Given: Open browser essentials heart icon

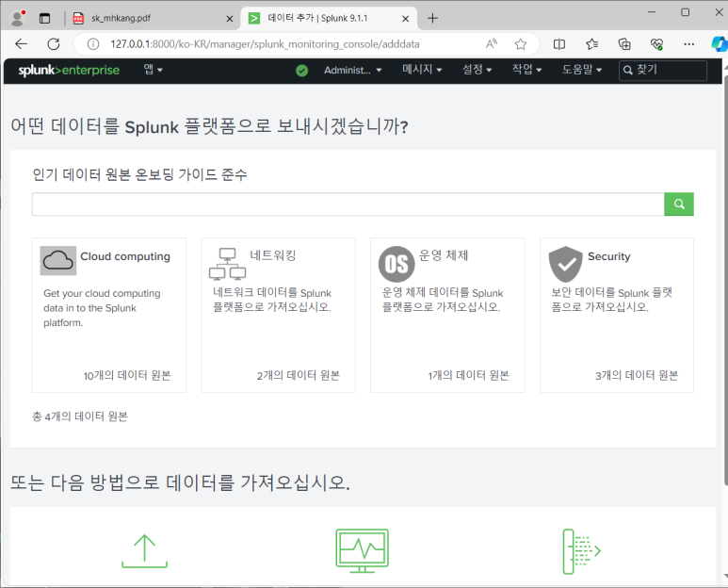Looking at the screenshot, I should (x=656, y=44).
